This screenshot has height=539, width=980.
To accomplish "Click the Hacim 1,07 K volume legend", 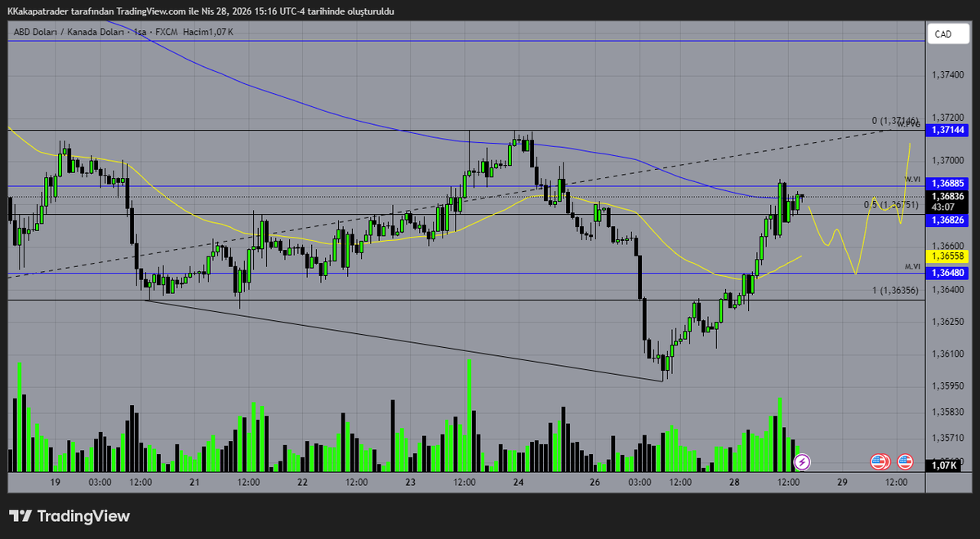I will pos(208,32).
